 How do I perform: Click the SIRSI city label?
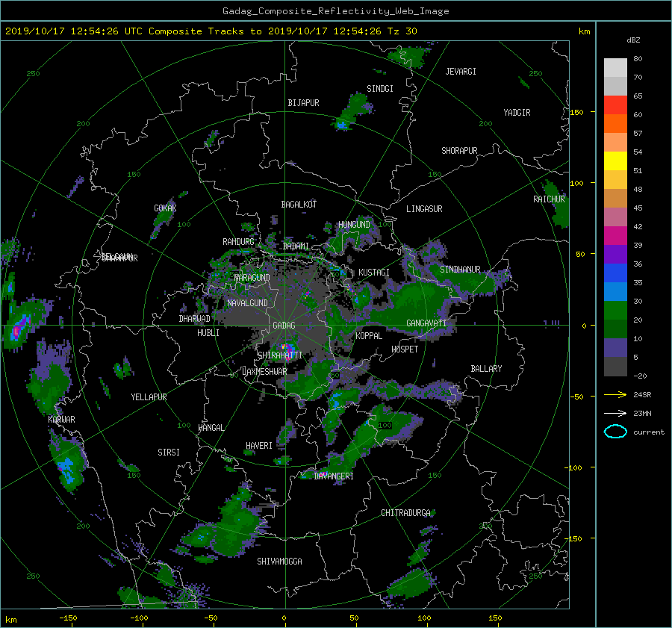[169, 453]
